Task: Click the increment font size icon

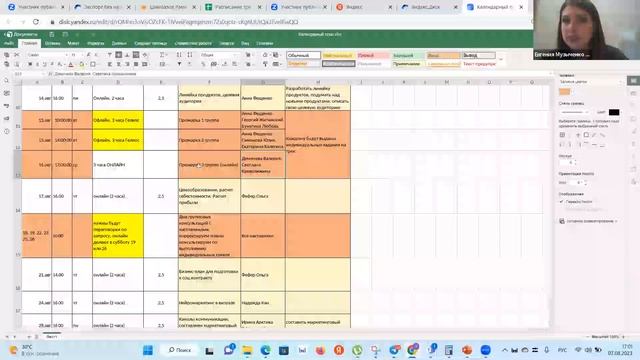Action: (89, 55)
